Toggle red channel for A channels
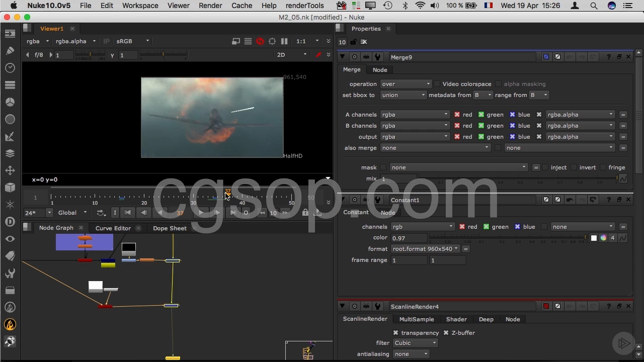 tap(457, 115)
